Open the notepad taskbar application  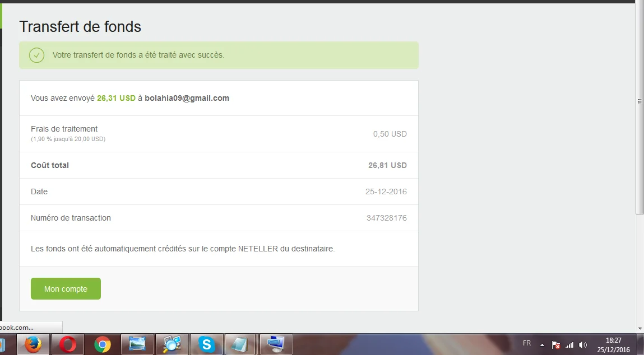pos(240,344)
